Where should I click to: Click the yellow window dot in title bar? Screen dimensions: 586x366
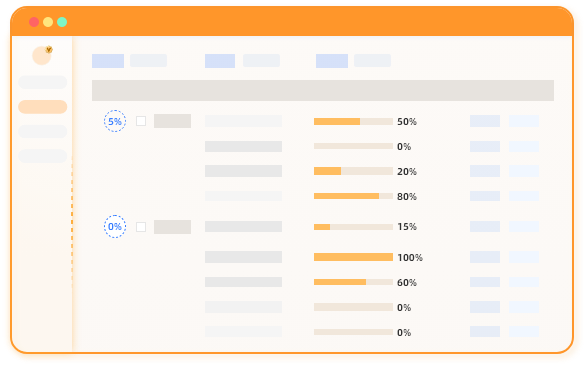(x=48, y=22)
